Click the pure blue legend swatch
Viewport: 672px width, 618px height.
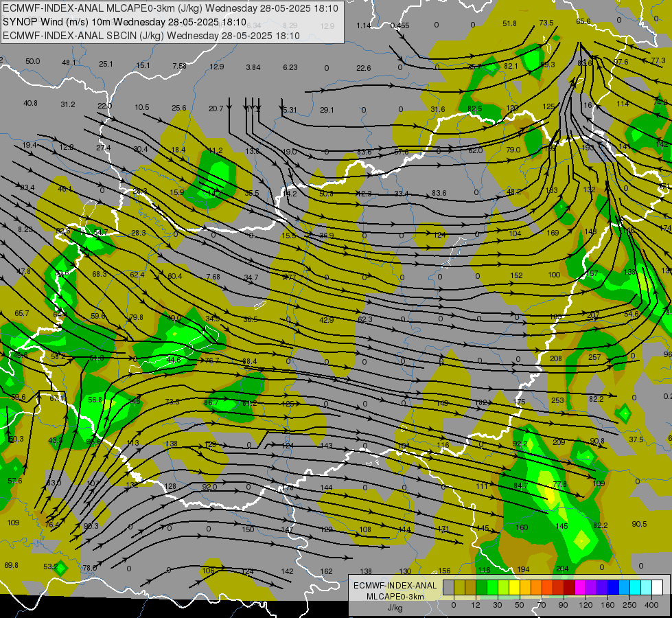pyautogui.click(x=613, y=587)
